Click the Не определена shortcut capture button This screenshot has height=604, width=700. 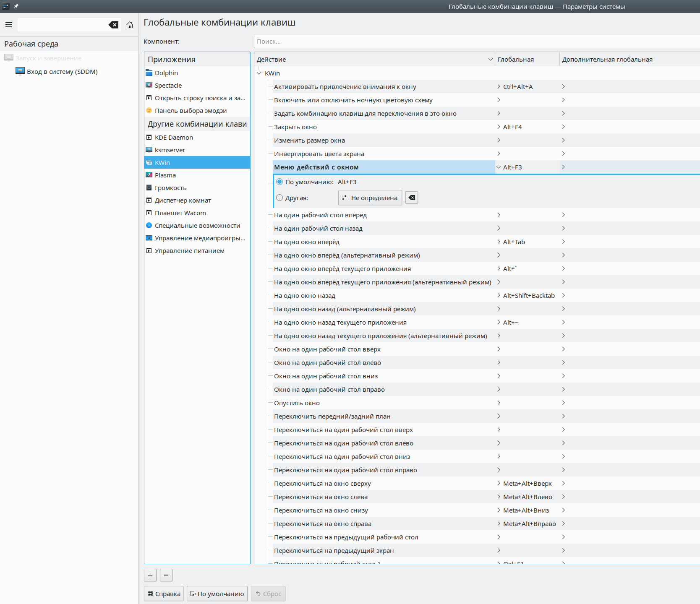(370, 198)
